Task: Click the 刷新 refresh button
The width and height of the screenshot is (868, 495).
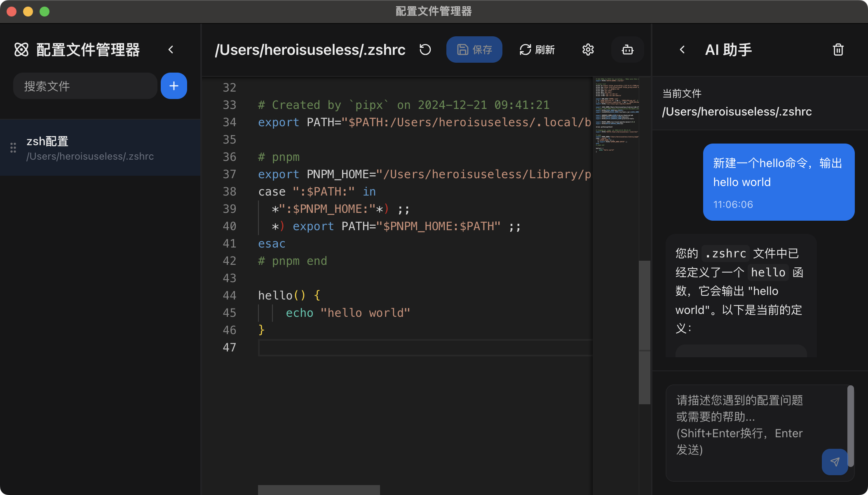Action: point(537,49)
